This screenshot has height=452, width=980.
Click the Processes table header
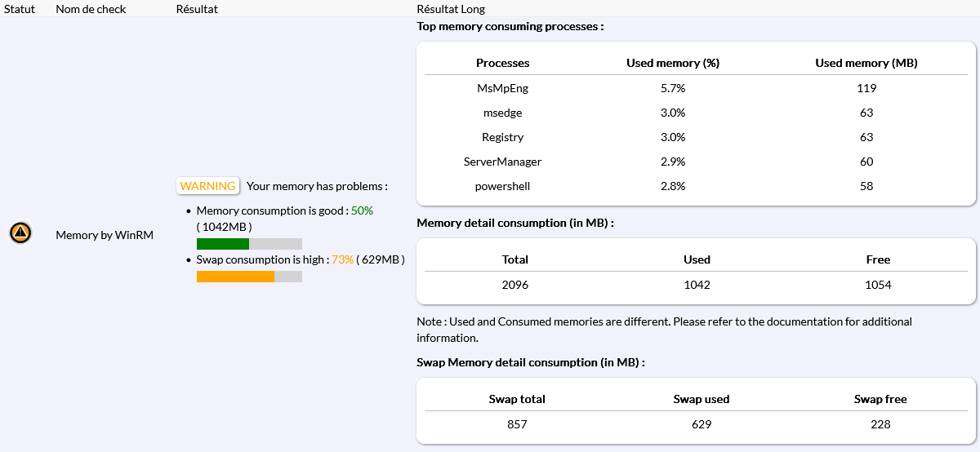pos(502,63)
